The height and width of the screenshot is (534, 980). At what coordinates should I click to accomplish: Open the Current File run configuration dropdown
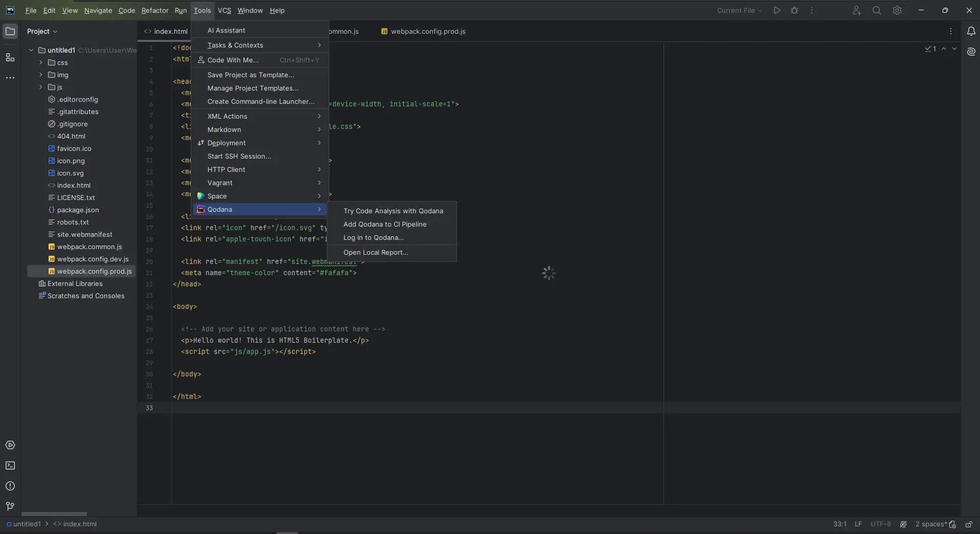[x=739, y=10]
